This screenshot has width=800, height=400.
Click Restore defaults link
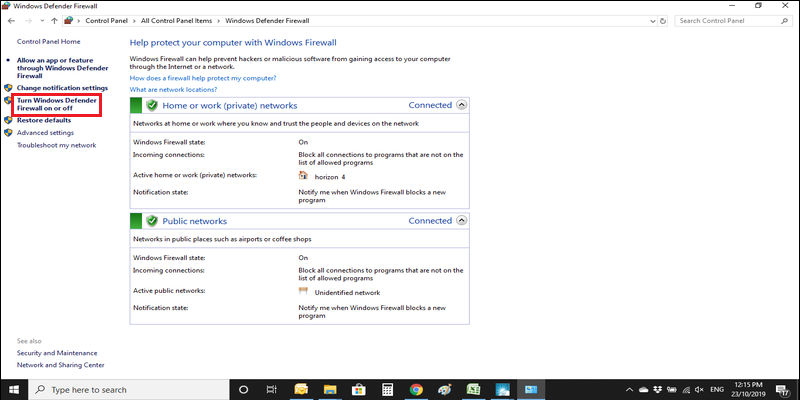tap(44, 120)
